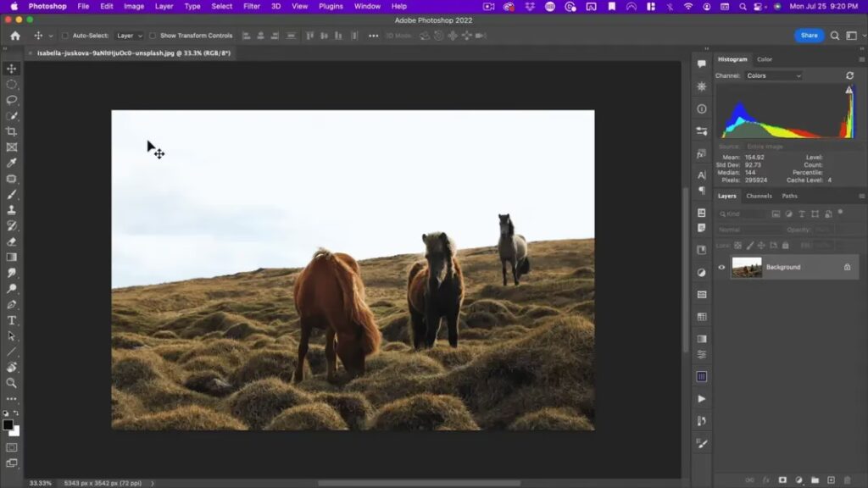Image resolution: width=868 pixels, height=488 pixels.
Task: Click the Background layer thumbnail
Action: click(x=747, y=267)
